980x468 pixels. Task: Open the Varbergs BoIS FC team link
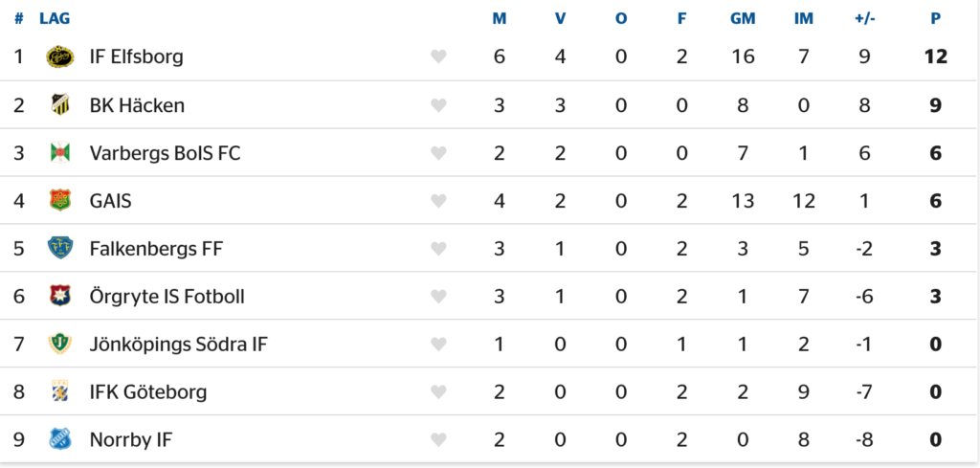165,152
